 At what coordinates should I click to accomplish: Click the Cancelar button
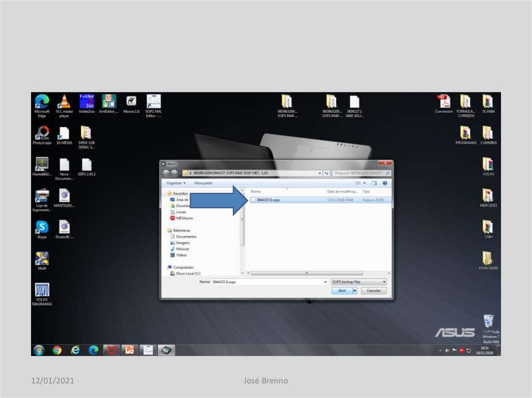[x=374, y=291]
